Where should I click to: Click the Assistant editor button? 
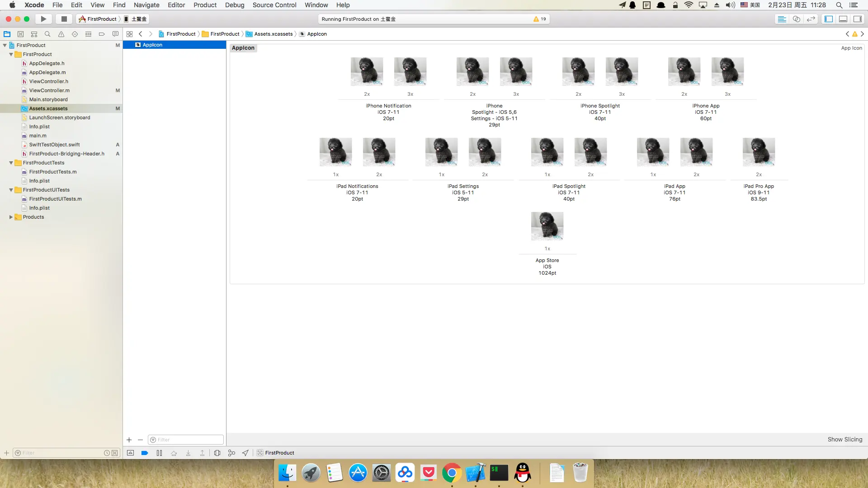click(797, 19)
